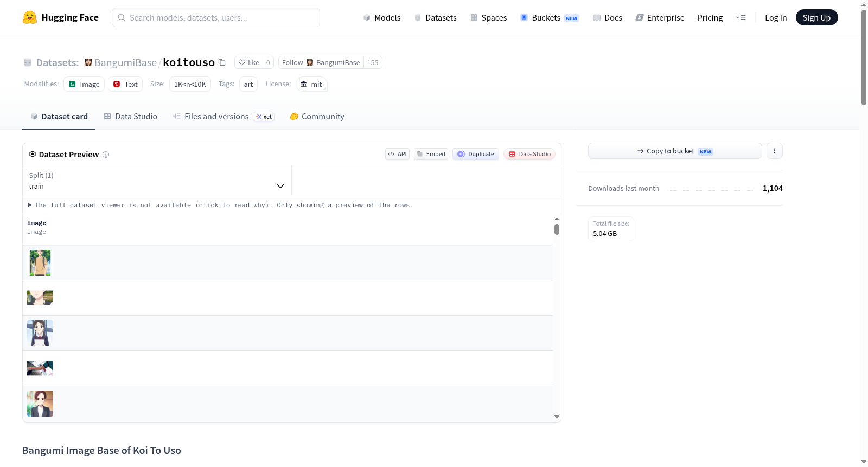Select the Text modality tag

125,84
